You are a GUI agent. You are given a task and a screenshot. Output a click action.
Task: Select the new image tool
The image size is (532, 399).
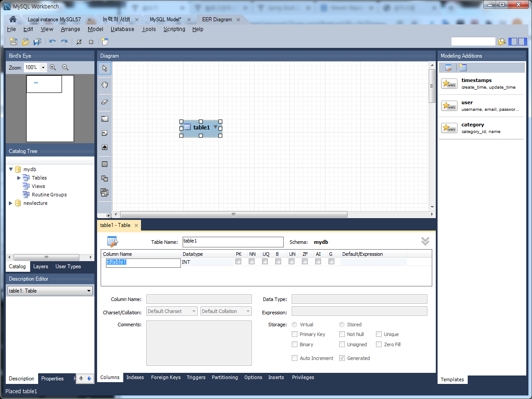point(105,147)
